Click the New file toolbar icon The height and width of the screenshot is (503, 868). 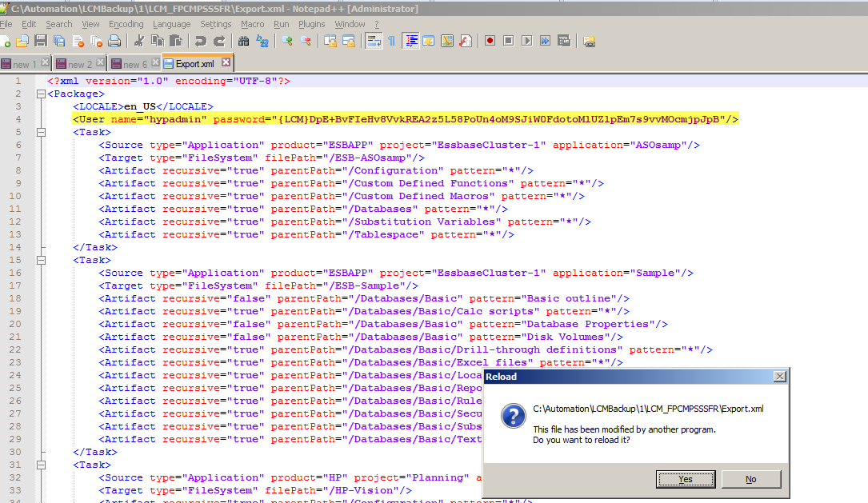(5, 42)
